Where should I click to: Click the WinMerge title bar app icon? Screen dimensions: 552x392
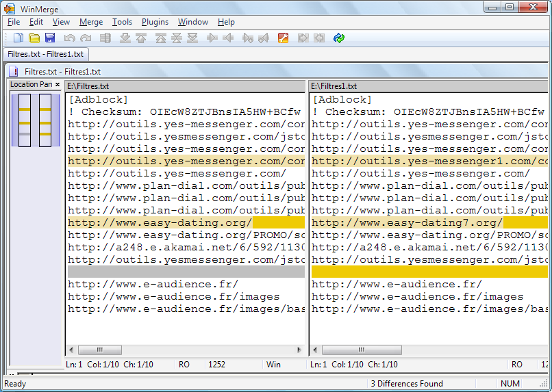[10, 9]
